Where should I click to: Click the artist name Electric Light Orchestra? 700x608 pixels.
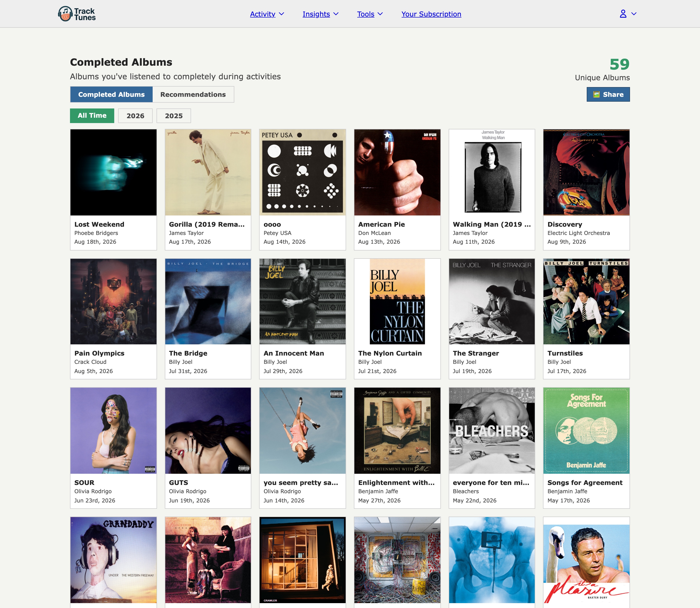[578, 233]
